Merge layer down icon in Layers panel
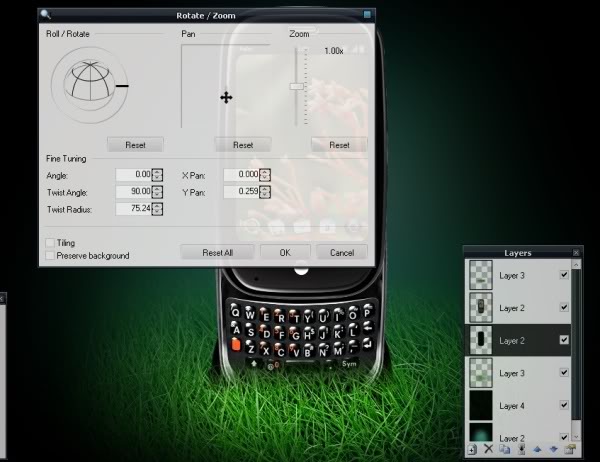The height and width of the screenshot is (462, 600). [x=521, y=449]
